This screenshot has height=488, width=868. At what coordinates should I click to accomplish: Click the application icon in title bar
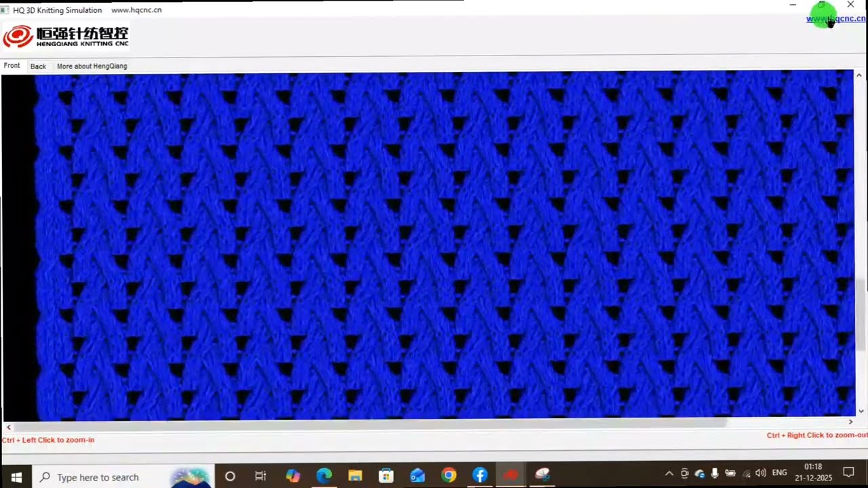coord(5,10)
